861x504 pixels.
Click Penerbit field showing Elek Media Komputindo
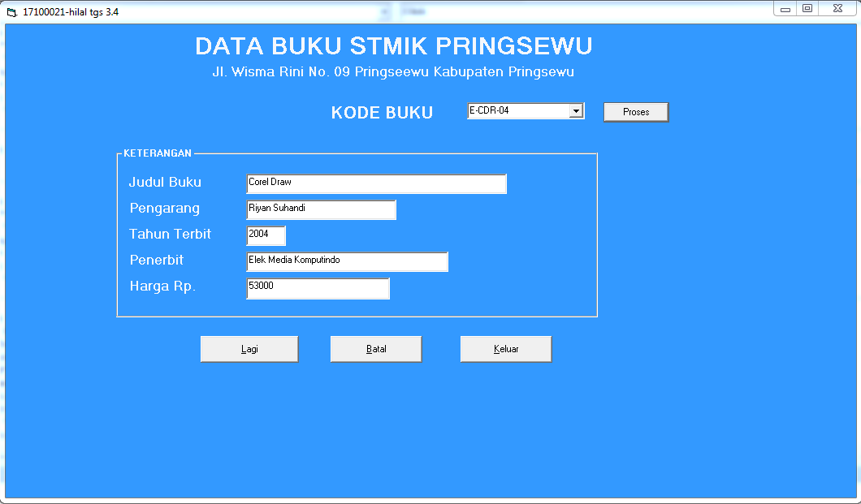click(347, 261)
